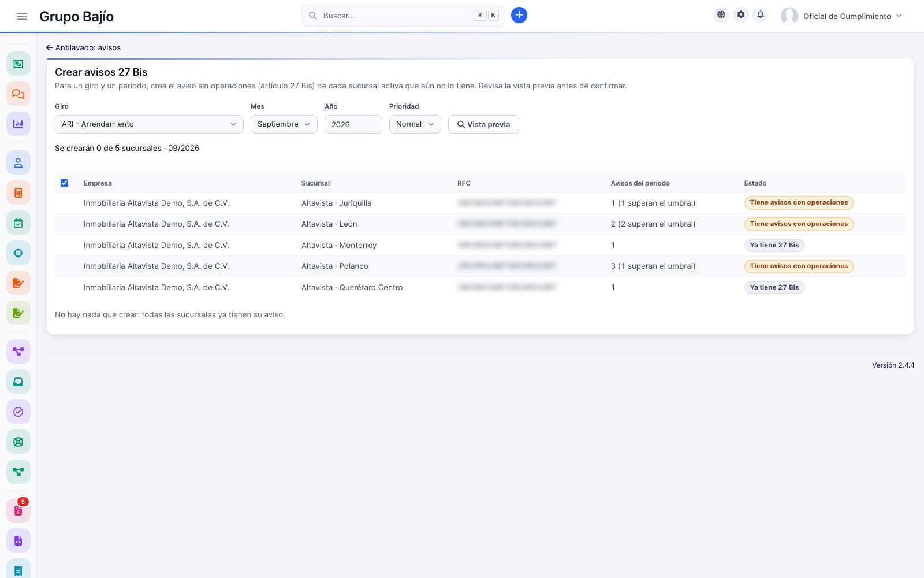Click the Año field with 2026
The width and height of the screenshot is (924, 578).
tap(353, 124)
